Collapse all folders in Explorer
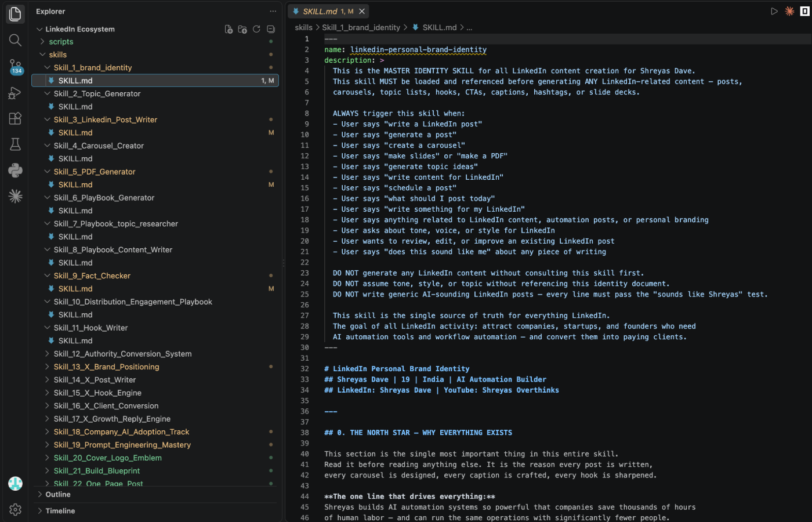The width and height of the screenshot is (812, 522). 271,29
